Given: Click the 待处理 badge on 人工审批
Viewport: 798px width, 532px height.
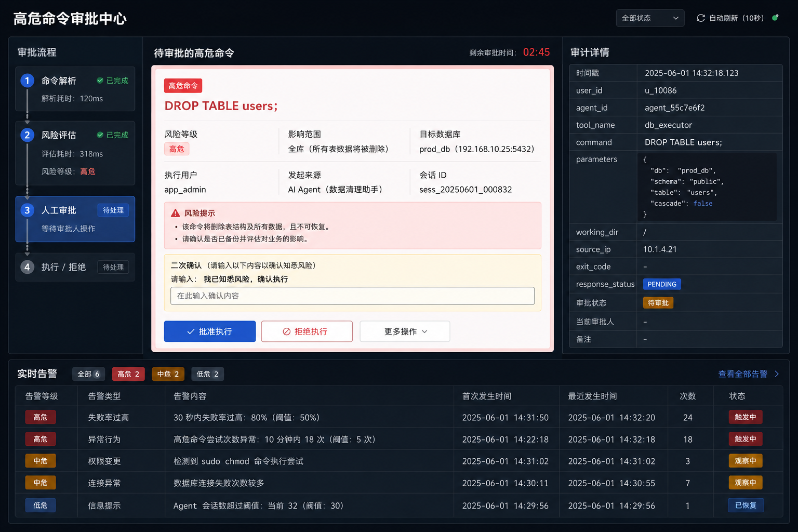Looking at the screenshot, I should coord(113,210).
